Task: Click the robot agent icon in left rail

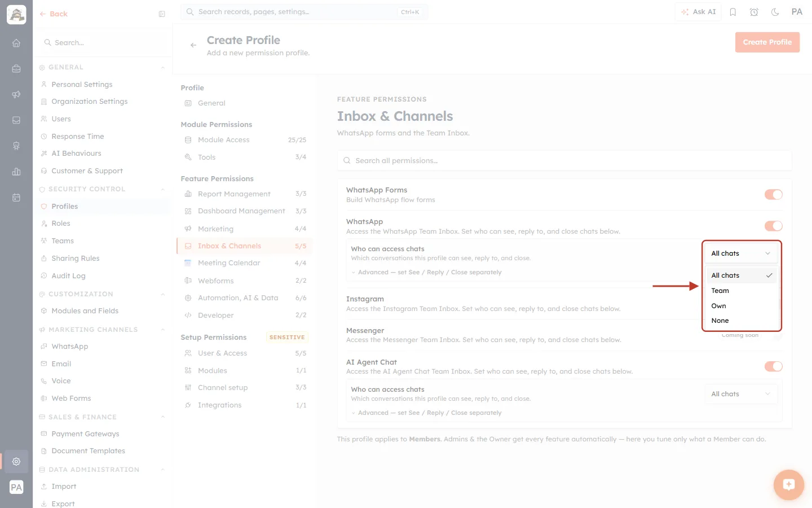Action: (x=16, y=146)
